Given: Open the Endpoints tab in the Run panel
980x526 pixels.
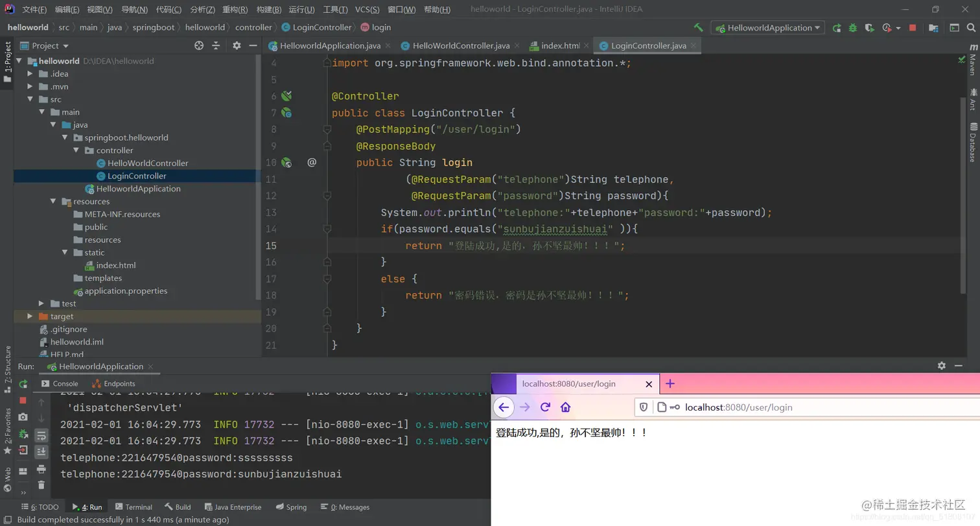Looking at the screenshot, I should click(114, 383).
